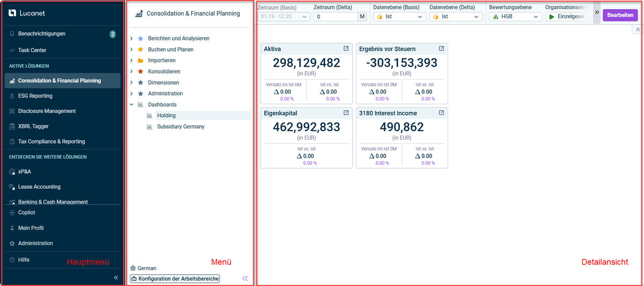Click the Benachrichtigungen bell icon

click(12, 34)
